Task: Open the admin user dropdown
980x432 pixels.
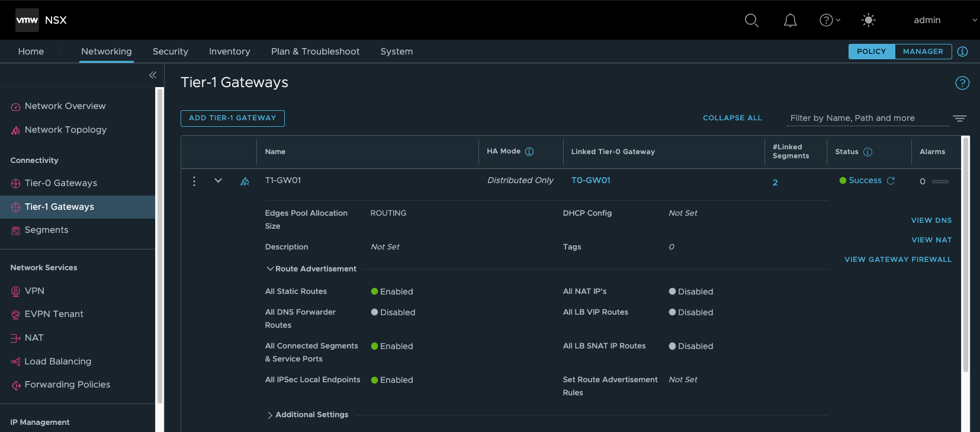Action: [x=945, y=20]
